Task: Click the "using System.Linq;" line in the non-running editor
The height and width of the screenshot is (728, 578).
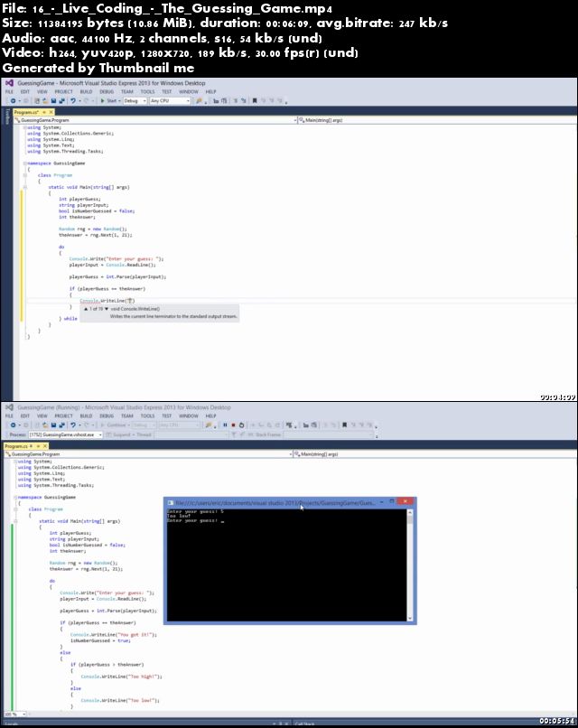Action: point(51,139)
